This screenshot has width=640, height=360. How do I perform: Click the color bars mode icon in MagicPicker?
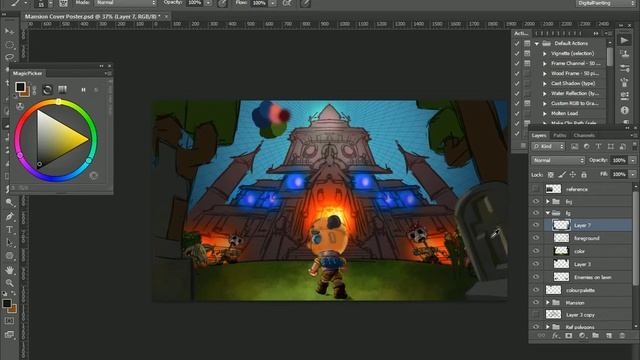[62, 89]
